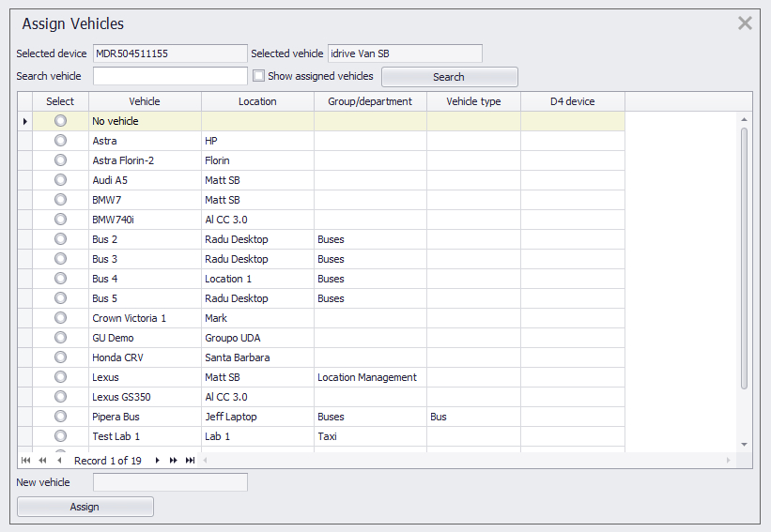
Task: Click next page navigator arrow
Action: tap(174, 461)
